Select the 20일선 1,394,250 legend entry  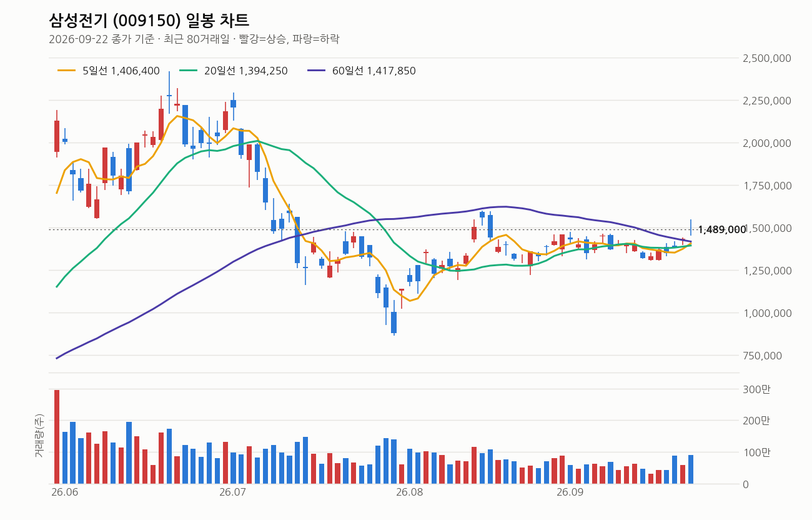(234, 71)
